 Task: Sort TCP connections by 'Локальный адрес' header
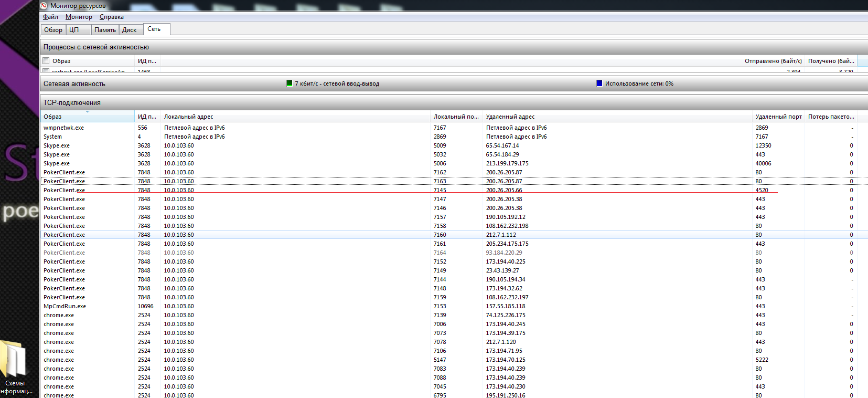point(296,117)
